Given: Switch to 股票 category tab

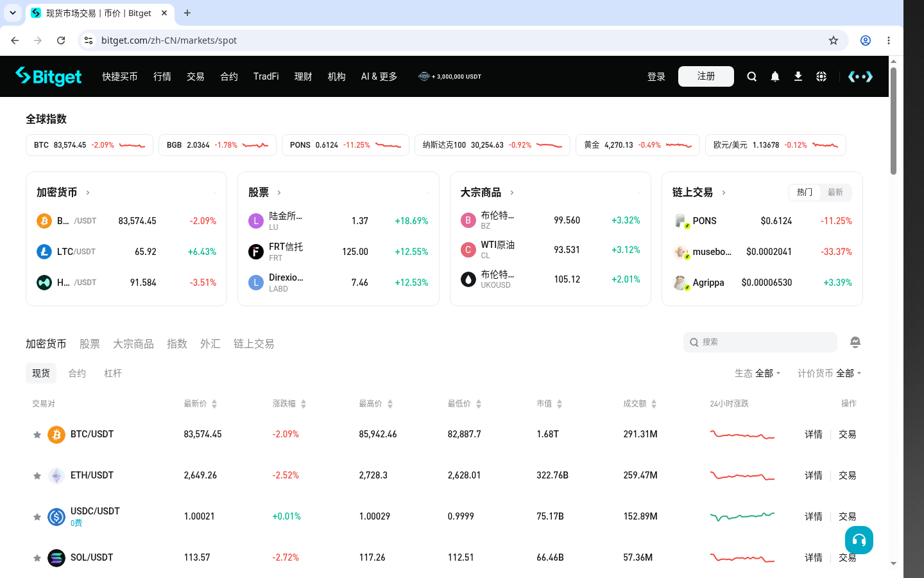Looking at the screenshot, I should (x=90, y=344).
